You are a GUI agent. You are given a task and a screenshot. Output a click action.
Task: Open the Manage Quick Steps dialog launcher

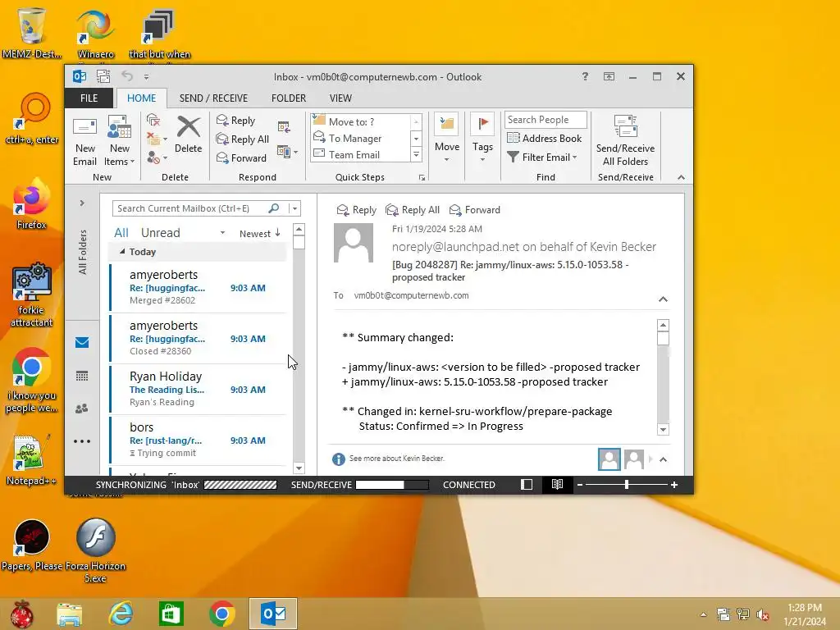[422, 177]
